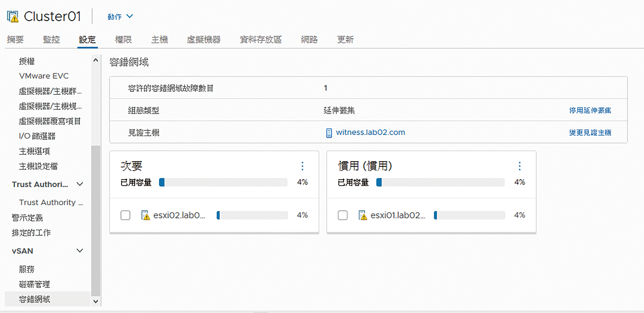Open the 次要 fault domain options menu
644x313 pixels.
point(303,166)
